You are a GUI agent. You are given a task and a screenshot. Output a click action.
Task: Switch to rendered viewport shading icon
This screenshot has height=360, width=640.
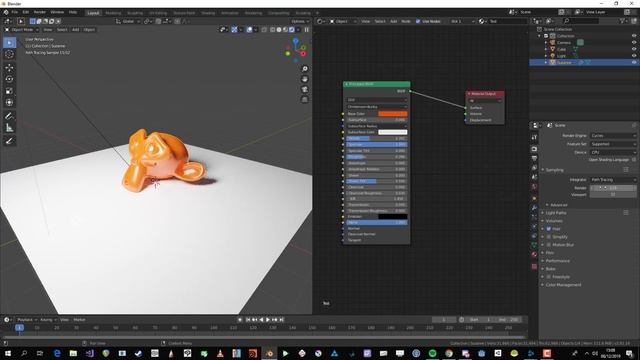(x=291, y=29)
